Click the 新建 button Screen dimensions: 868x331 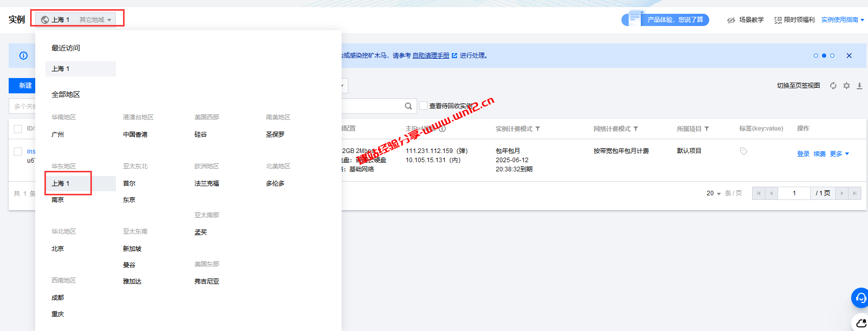click(x=22, y=86)
